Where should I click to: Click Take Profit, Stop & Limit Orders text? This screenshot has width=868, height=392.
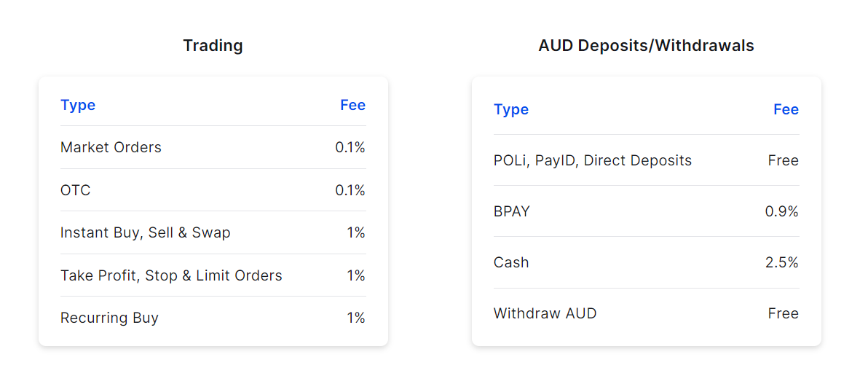pyautogui.click(x=171, y=275)
